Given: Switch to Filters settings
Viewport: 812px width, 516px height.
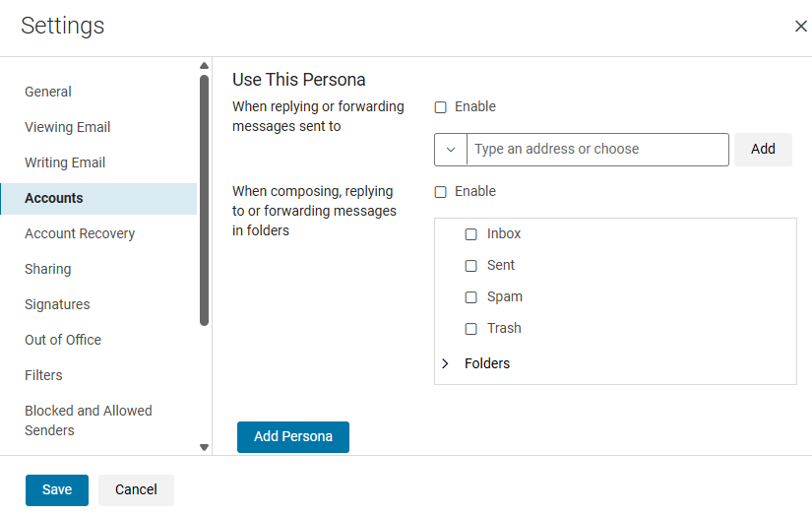Looking at the screenshot, I should click(x=43, y=375).
